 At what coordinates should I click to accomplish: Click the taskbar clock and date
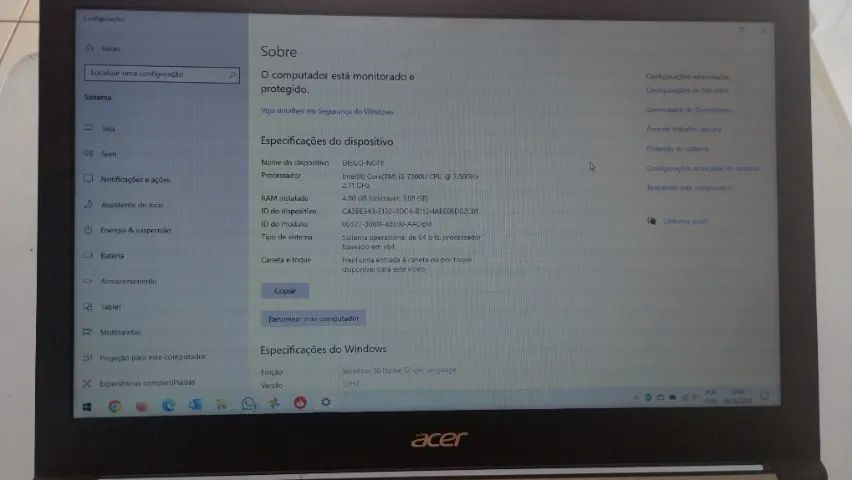(737, 396)
